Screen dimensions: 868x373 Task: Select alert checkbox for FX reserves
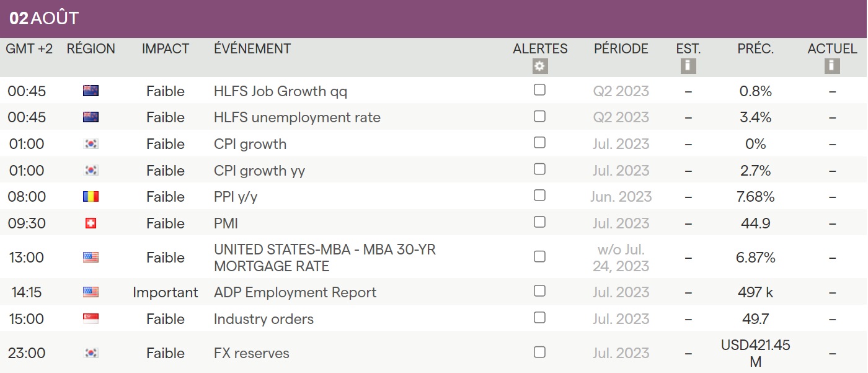[x=539, y=352]
